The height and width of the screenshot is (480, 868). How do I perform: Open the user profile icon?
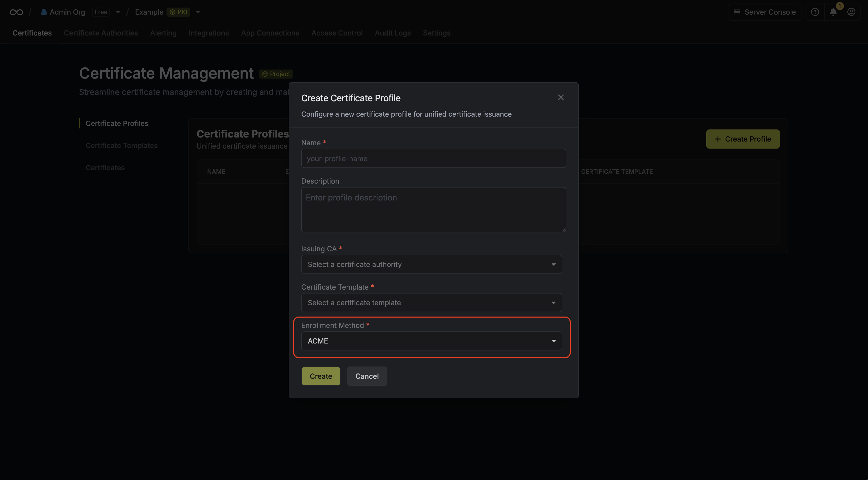[x=851, y=12]
